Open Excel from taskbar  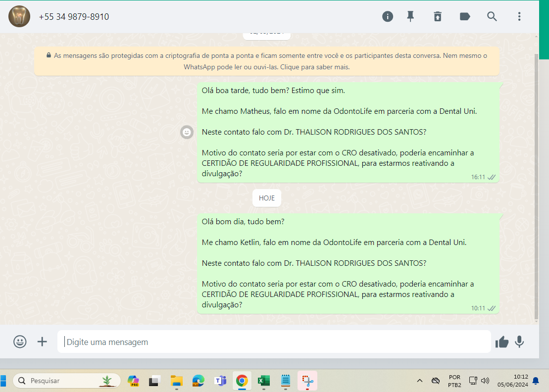point(264,381)
